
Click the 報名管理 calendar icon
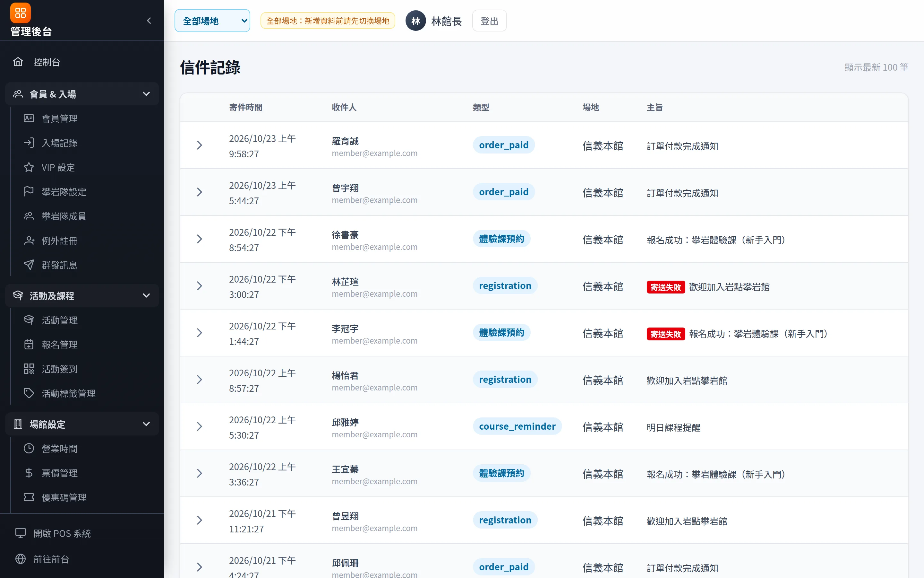(29, 345)
